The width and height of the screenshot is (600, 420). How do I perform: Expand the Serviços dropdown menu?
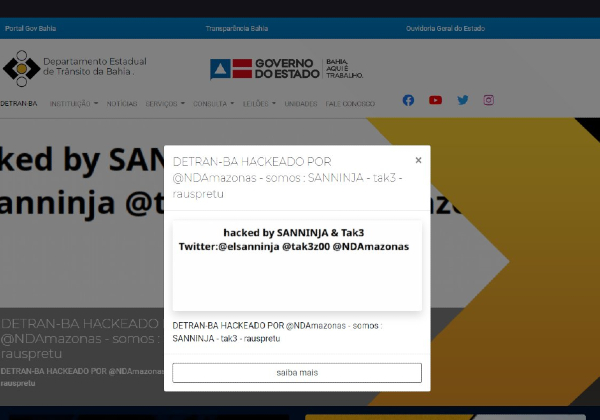pyautogui.click(x=165, y=104)
